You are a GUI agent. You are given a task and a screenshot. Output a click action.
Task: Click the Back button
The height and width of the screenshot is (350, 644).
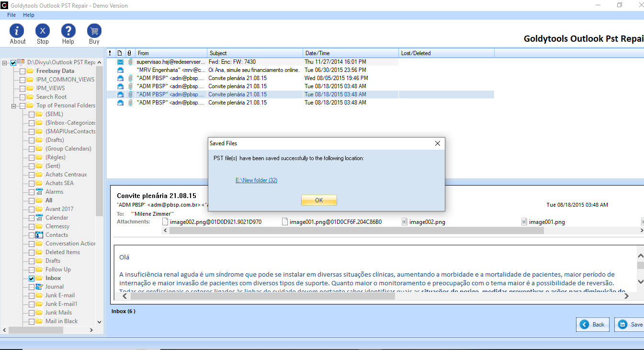click(593, 325)
